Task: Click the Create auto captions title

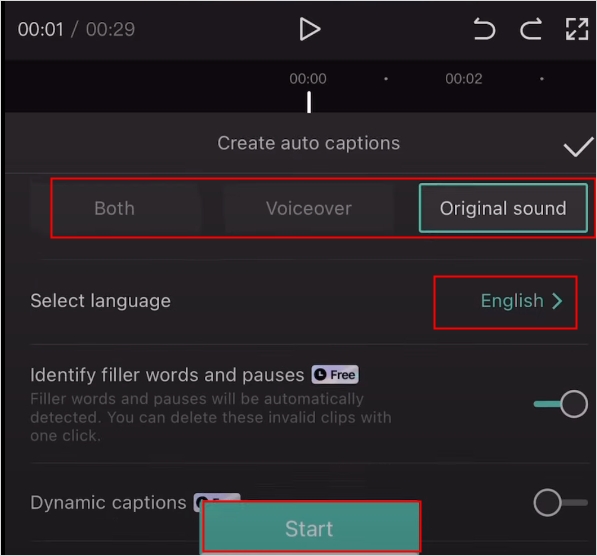Action: click(x=308, y=143)
